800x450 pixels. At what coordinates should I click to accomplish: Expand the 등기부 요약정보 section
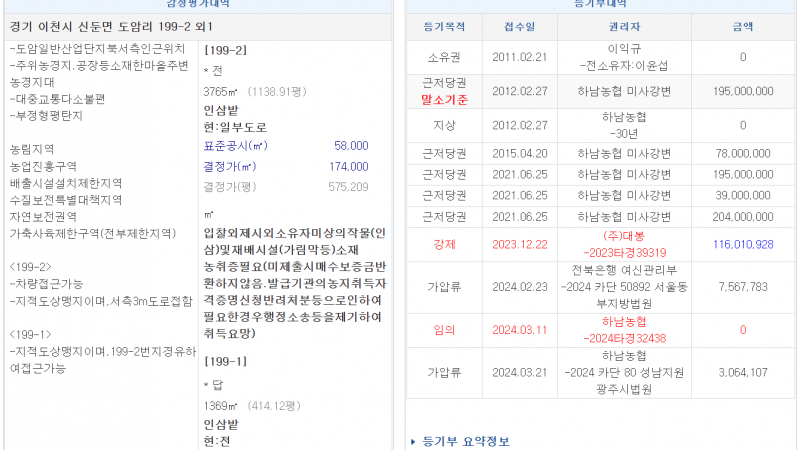pos(465,440)
